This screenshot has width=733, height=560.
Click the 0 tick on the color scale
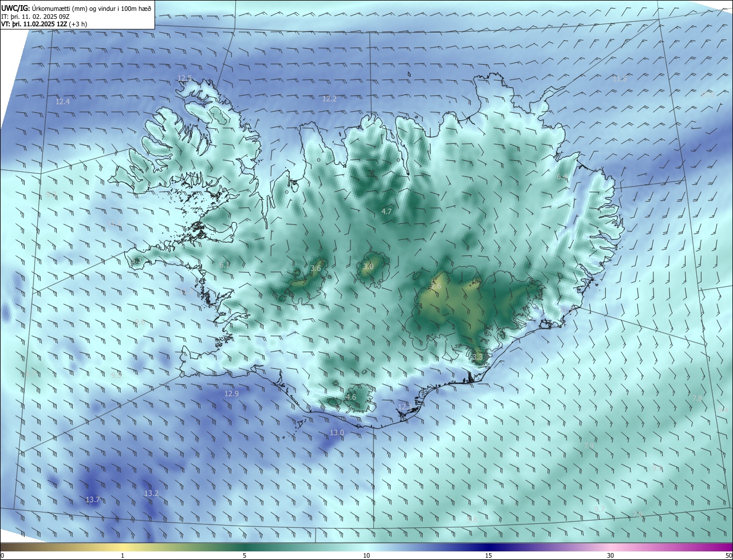pyautogui.click(x=2, y=555)
